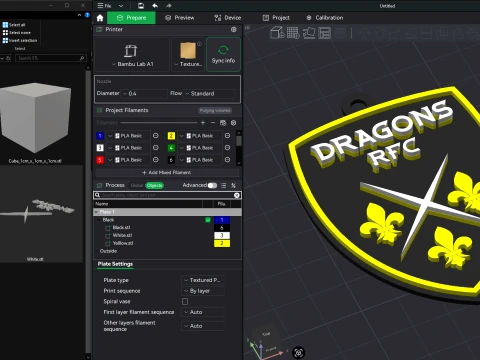Switch to the Device tab
The height and width of the screenshot is (360, 480).
(228, 18)
